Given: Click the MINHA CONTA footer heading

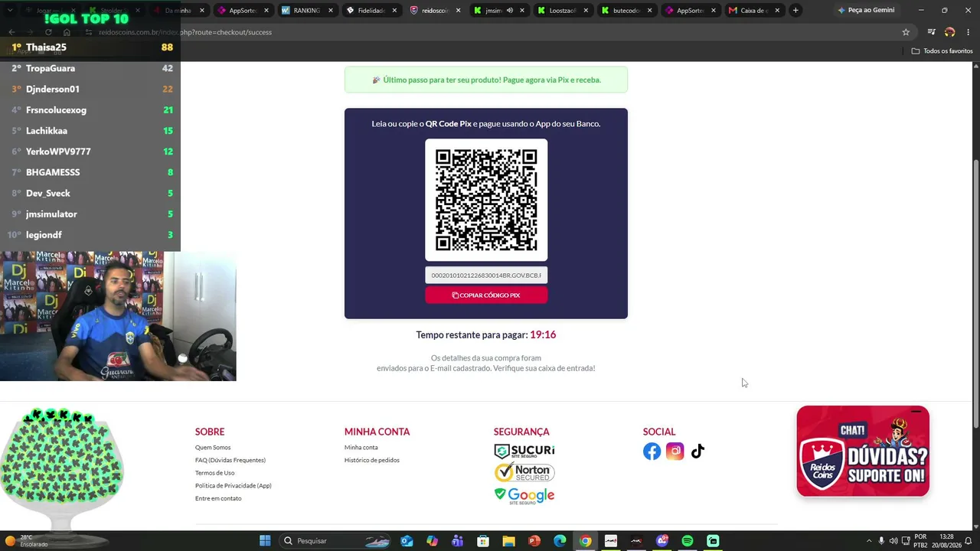Looking at the screenshot, I should point(377,432).
